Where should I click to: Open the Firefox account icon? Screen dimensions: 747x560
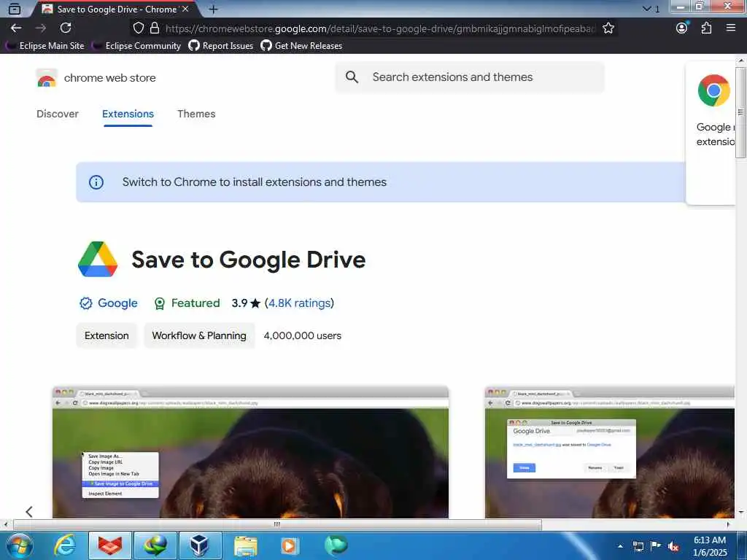coord(682,28)
